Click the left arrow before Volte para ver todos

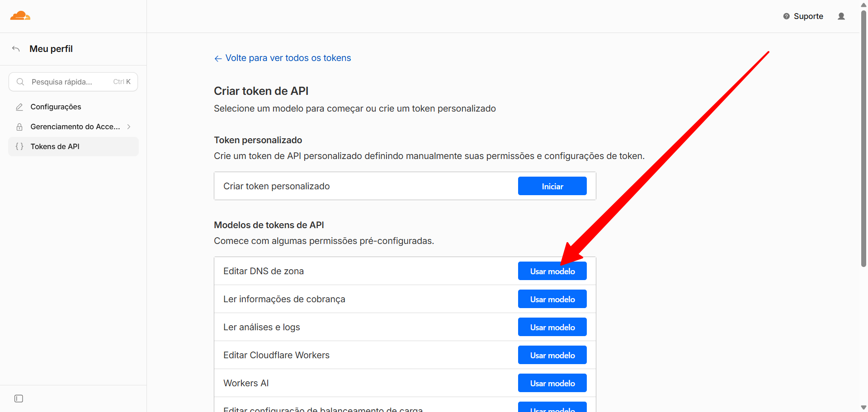[x=218, y=58]
